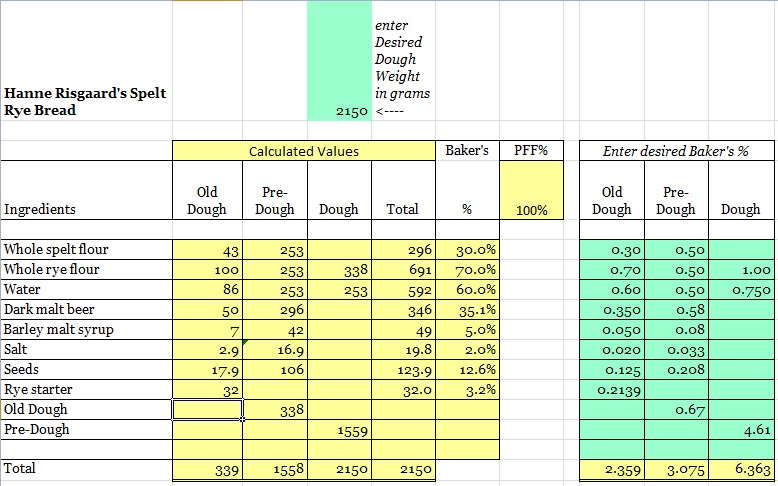
Task: Click the Enter desired Baker's % header
Action: (675, 151)
